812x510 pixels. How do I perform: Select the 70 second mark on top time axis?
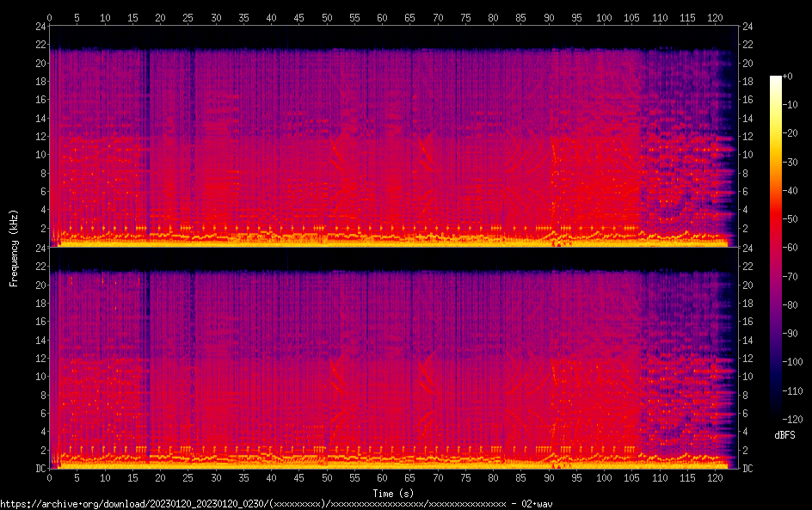click(x=438, y=17)
